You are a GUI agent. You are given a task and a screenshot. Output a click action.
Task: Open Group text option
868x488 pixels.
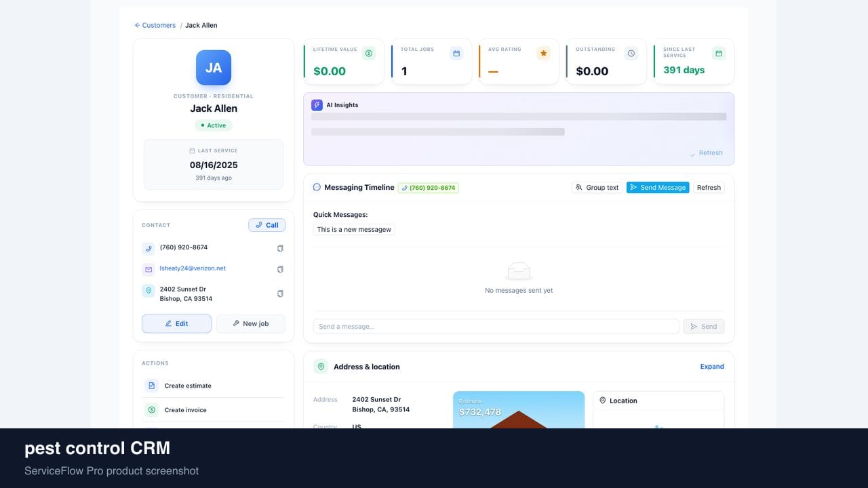click(x=597, y=188)
